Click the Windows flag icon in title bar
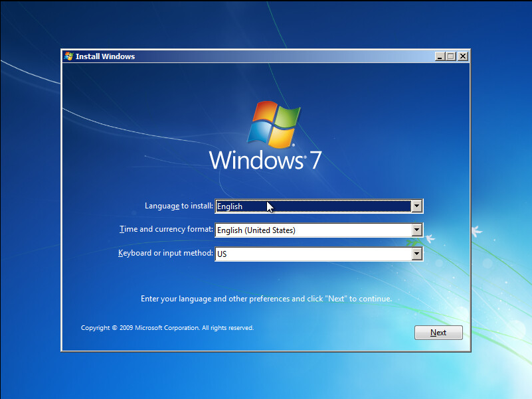 pos(68,56)
